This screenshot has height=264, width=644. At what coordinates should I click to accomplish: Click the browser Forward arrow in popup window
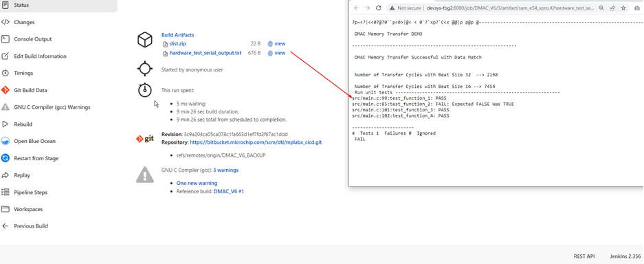(367, 8)
